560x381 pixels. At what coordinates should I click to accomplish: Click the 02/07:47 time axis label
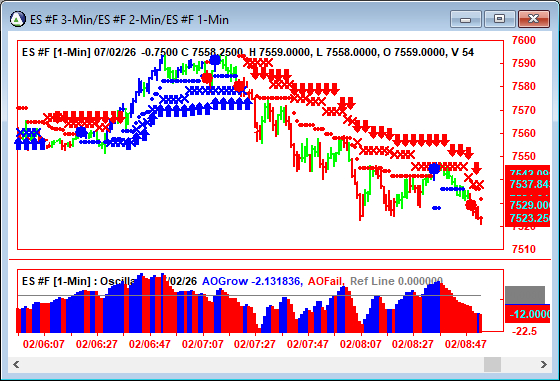[x=308, y=344]
